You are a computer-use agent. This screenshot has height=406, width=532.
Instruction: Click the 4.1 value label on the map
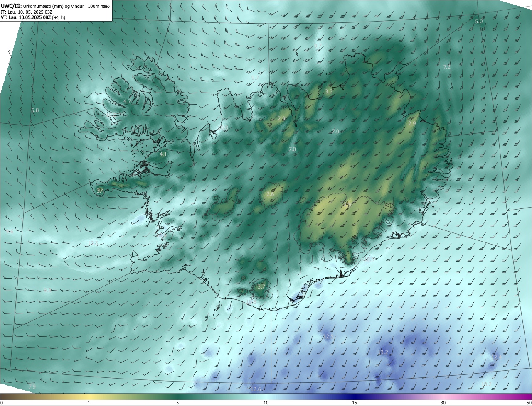coord(163,154)
